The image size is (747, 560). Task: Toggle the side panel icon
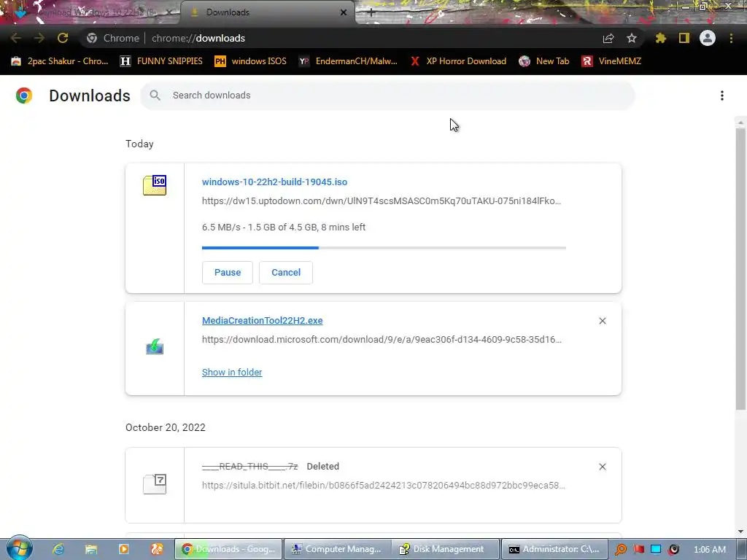pos(684,38)
